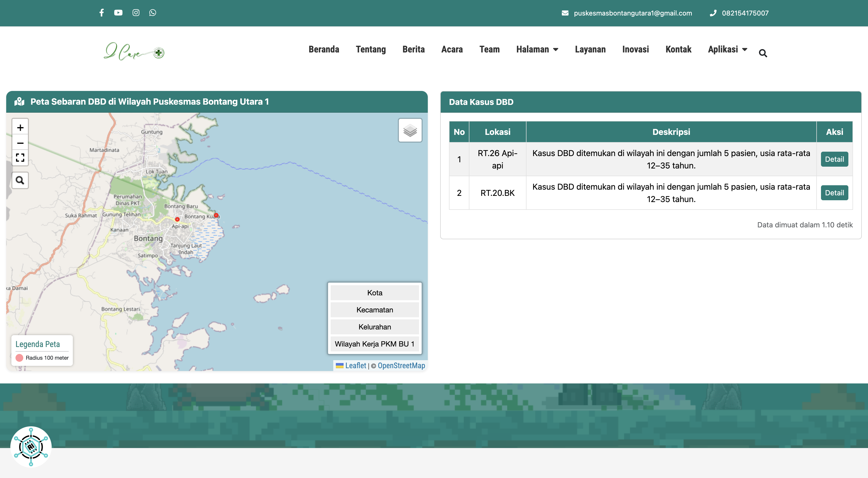The image size is (868, 478).
Task: Expand the Halaman dropdown menu
Action: (537, 50)
